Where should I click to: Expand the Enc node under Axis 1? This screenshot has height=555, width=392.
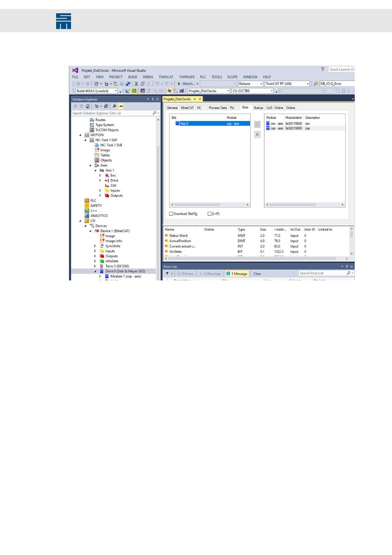100,176
